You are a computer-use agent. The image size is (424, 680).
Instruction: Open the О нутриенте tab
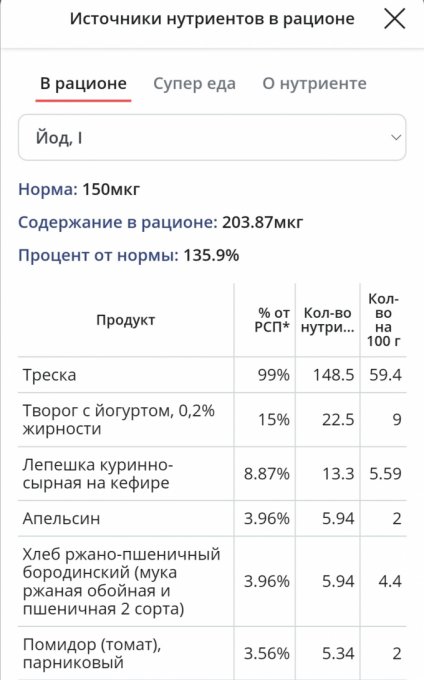point(314,83)
